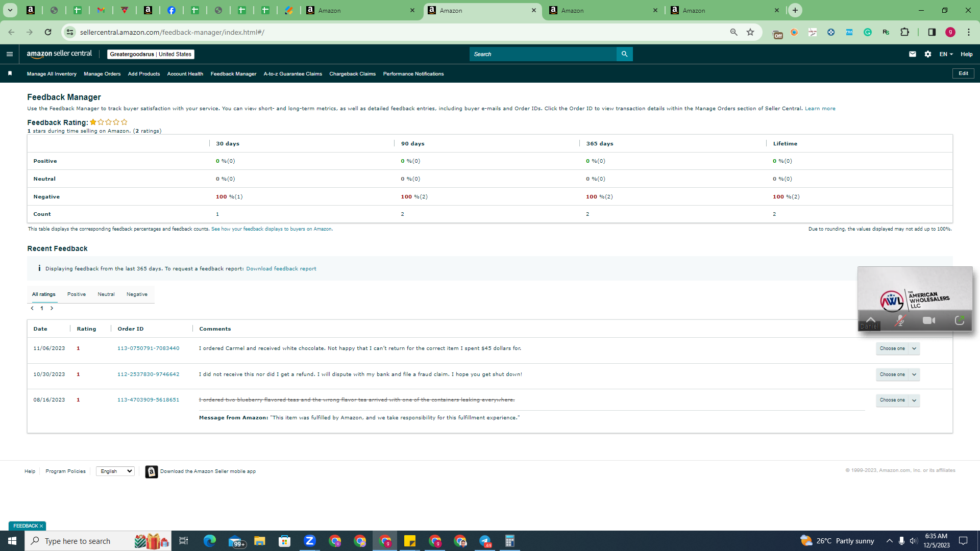The width and height of the screenshot is (980, 551).
Task: Open the Windows Start menu
Action: [x=12, y=541]
